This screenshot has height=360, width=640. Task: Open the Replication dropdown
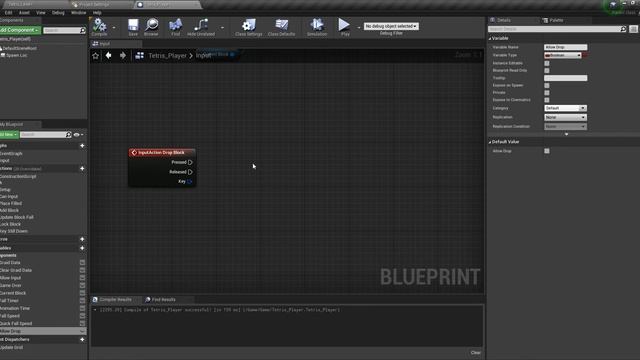[x=565, y=117]
